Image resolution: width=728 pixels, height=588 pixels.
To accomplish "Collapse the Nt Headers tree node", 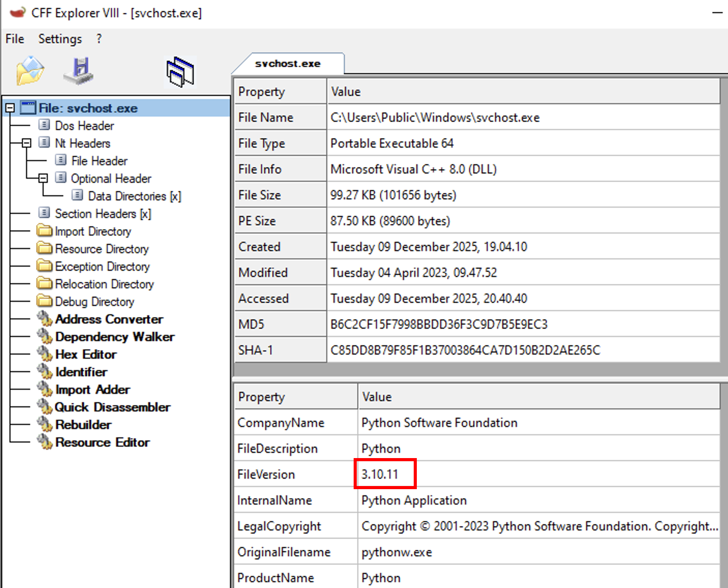I will 26,143.
